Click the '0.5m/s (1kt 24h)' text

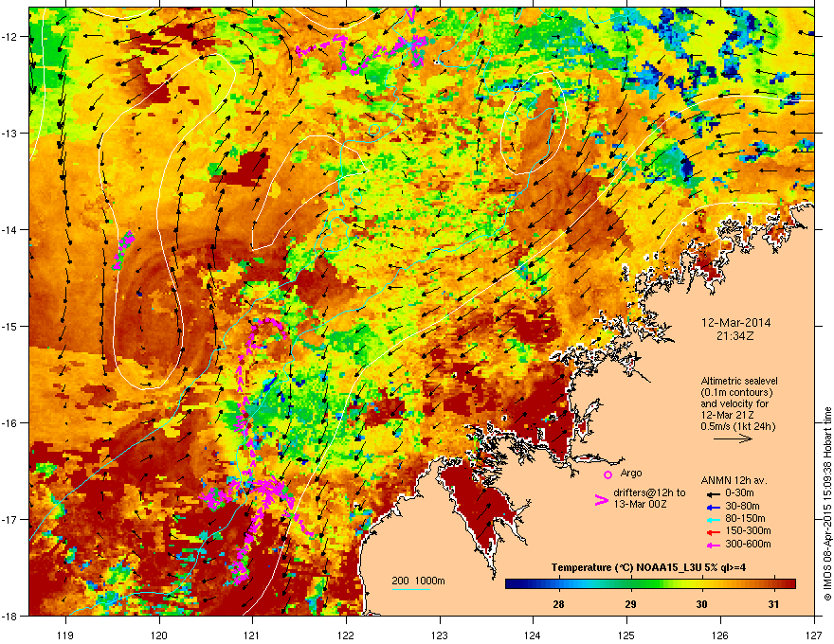pos(737,426)
